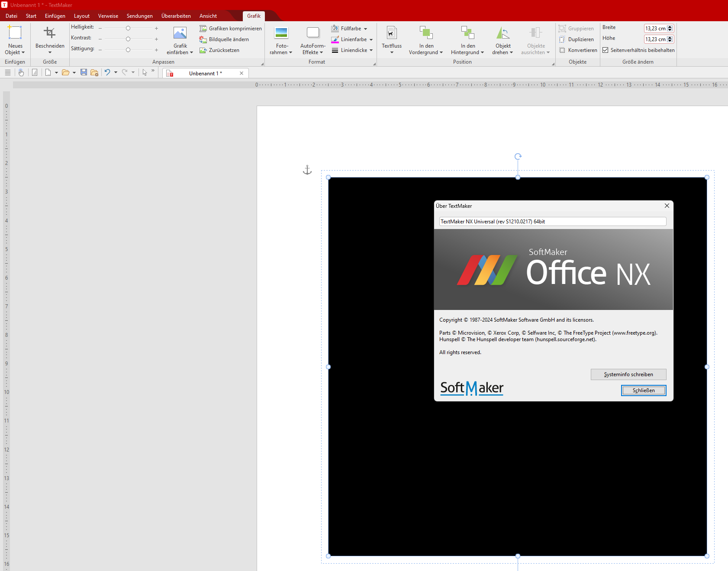Switch to the Einfügen ribbon tab
Viewport: 728px width, 571px height.
click(x=55, y=16)
